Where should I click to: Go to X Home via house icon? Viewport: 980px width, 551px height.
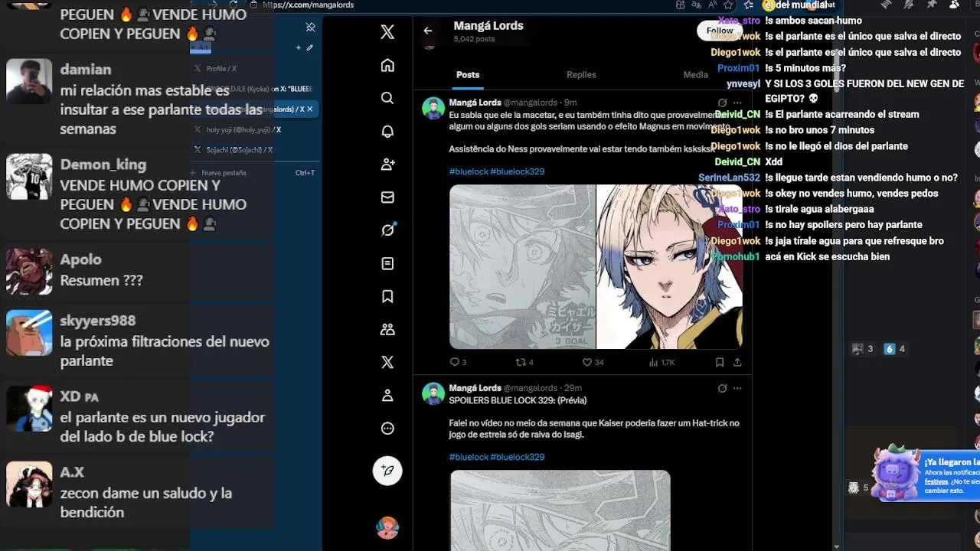point(387,65)
